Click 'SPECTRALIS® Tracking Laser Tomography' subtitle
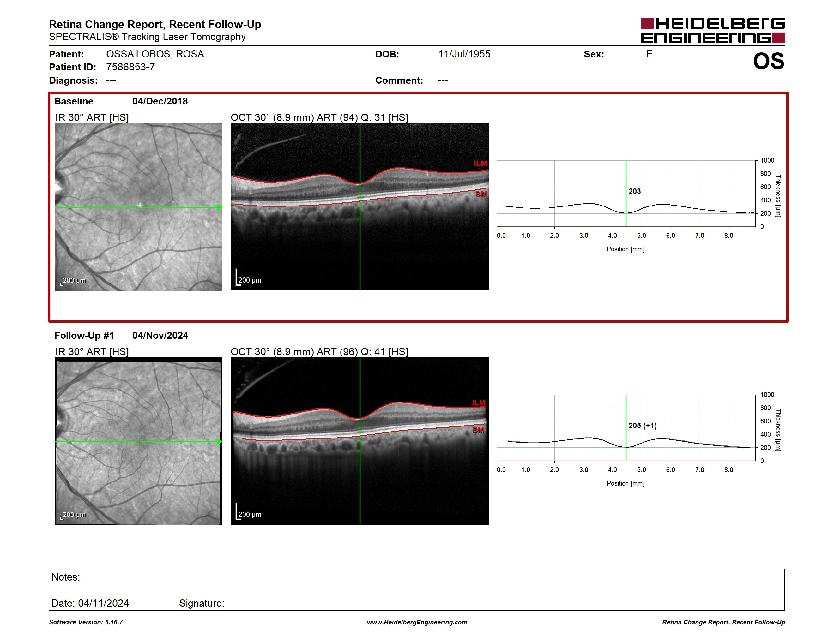Viewport: 834px width, 644px height. (147, 37)
